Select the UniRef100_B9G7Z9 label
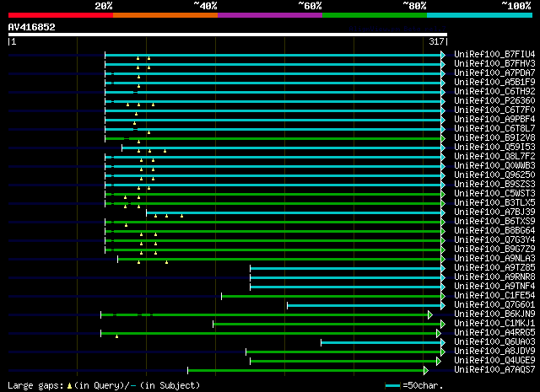The height and width of the screenshot is (392, 540). click(x=494, y=250)
